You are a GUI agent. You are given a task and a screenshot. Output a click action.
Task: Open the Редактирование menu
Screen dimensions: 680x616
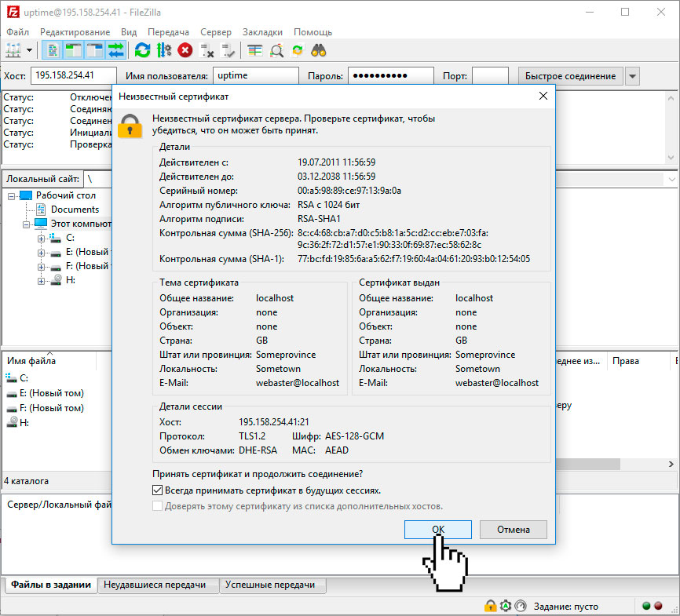click(75, 32)
